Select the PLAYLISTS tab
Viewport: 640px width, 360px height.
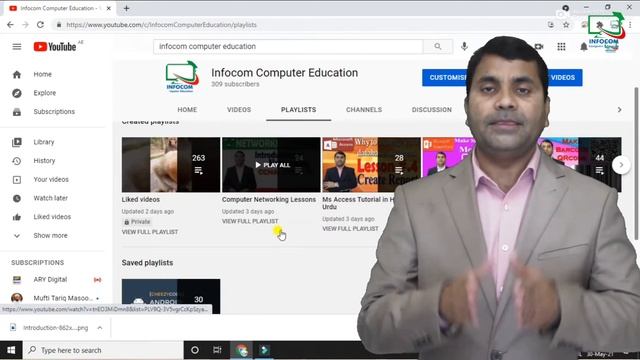click(x=298, y=109)
